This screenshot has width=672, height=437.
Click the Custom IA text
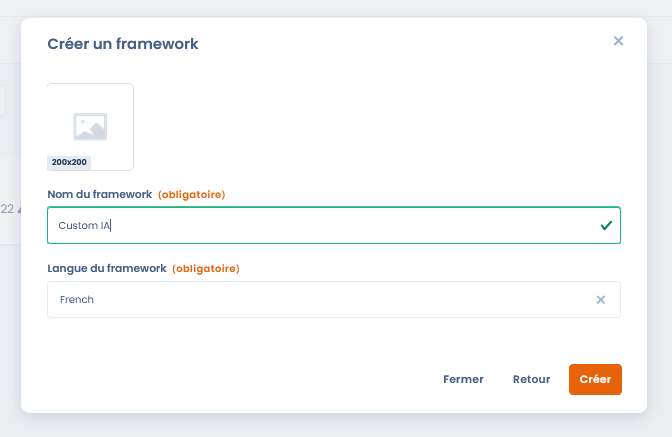coord(84,226)
